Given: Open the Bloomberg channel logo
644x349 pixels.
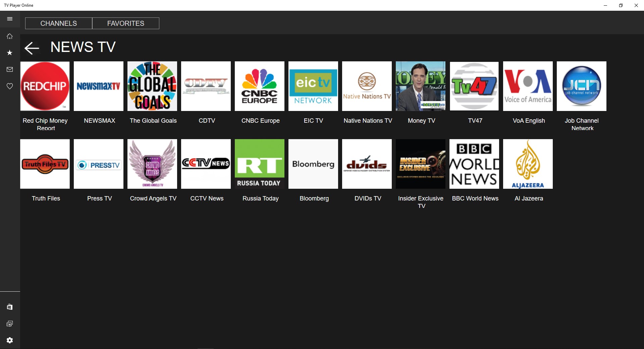Looking at the screenshot, I should coord(313,164).
